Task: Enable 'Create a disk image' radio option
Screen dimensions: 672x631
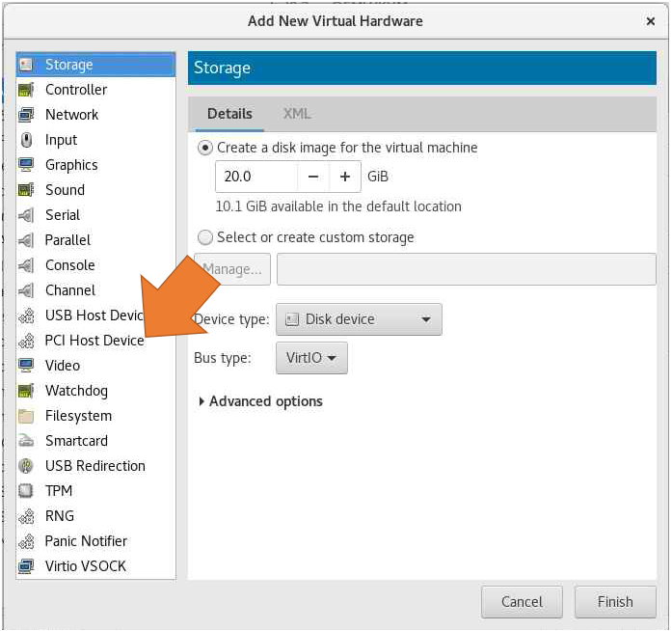Action: [204, 148]
